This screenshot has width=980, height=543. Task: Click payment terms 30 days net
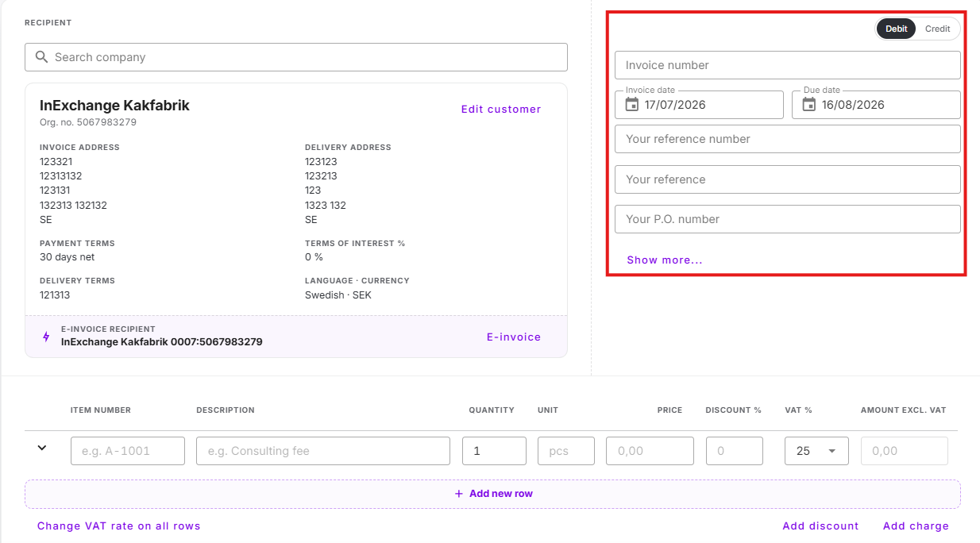pos(68,257)
